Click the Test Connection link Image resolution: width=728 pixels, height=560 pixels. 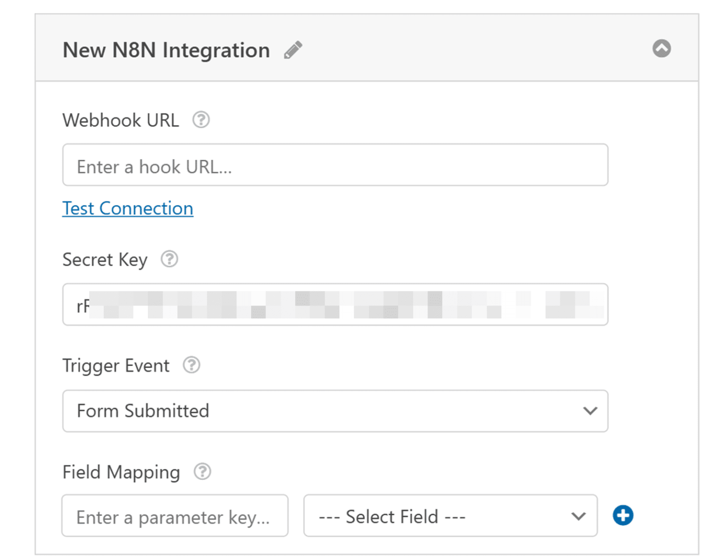tap(127, 208)
